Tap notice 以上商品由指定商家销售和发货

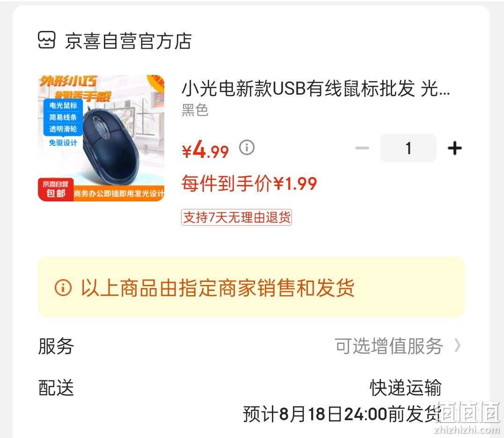click(x=218, y=287)
